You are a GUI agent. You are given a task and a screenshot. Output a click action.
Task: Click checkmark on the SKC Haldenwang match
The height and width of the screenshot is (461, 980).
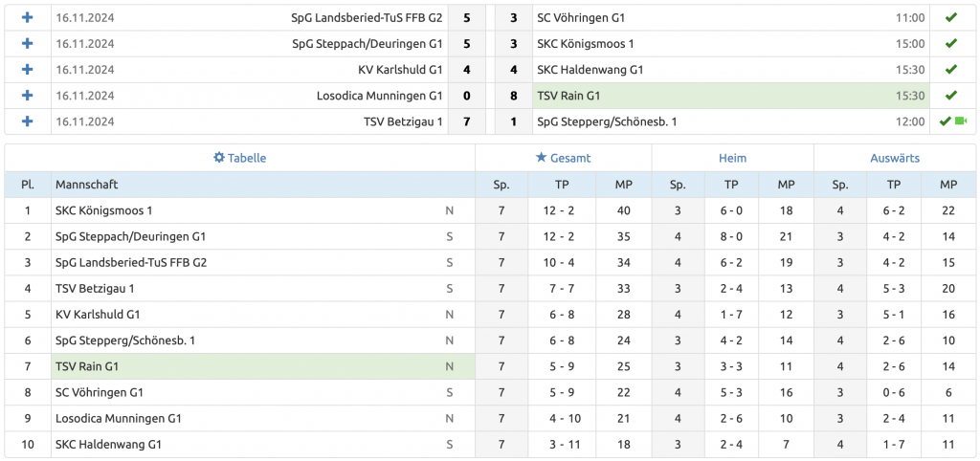click(x=950, y=69)
